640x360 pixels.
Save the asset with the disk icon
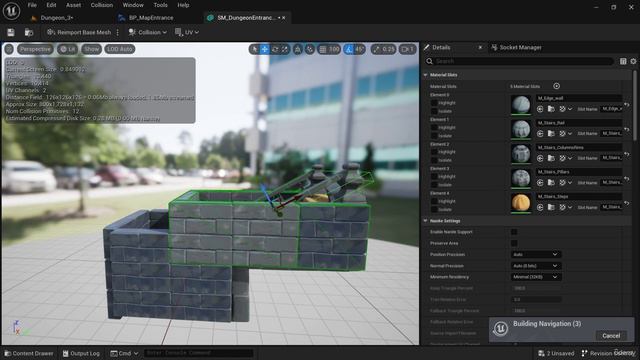pos(11,32)
